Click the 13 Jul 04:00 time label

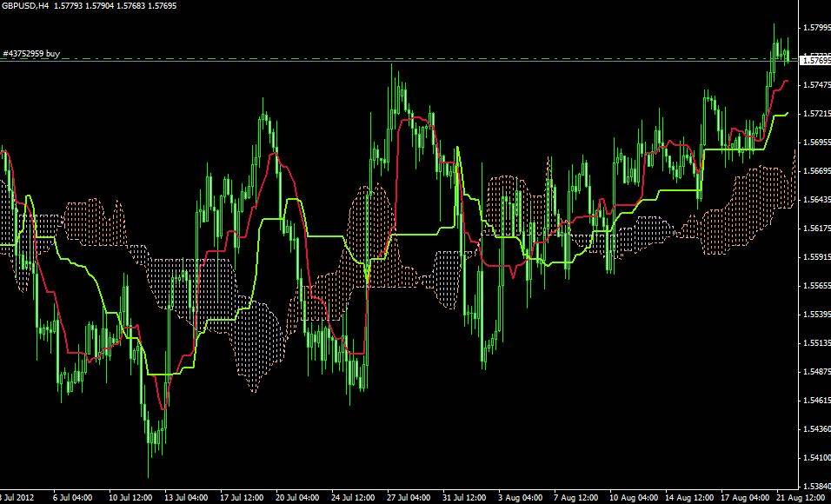pyautogui.click(x=186, y=498)
